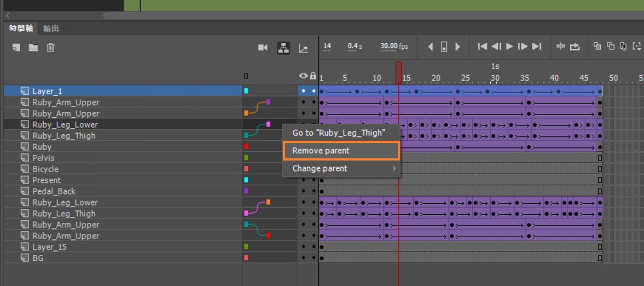
Task: Add a new layer folder
Action: tap(33, 48)
